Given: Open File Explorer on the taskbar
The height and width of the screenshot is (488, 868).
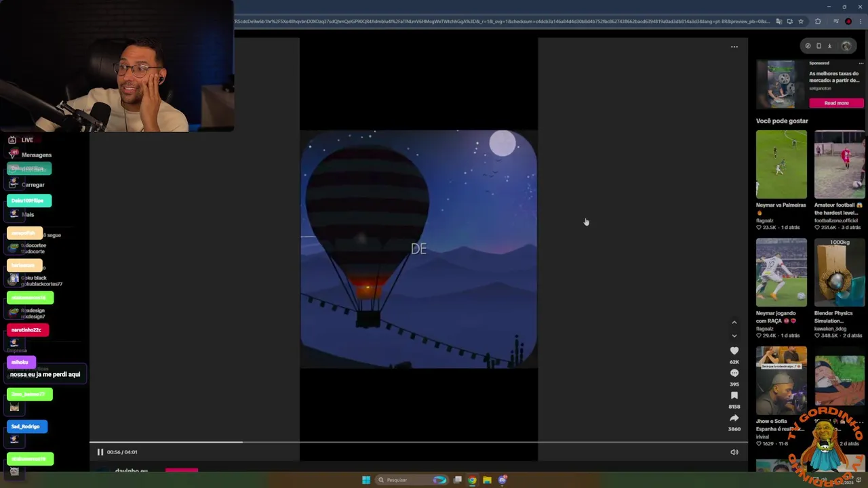Looking at the screenshot, I should point(487,480).
